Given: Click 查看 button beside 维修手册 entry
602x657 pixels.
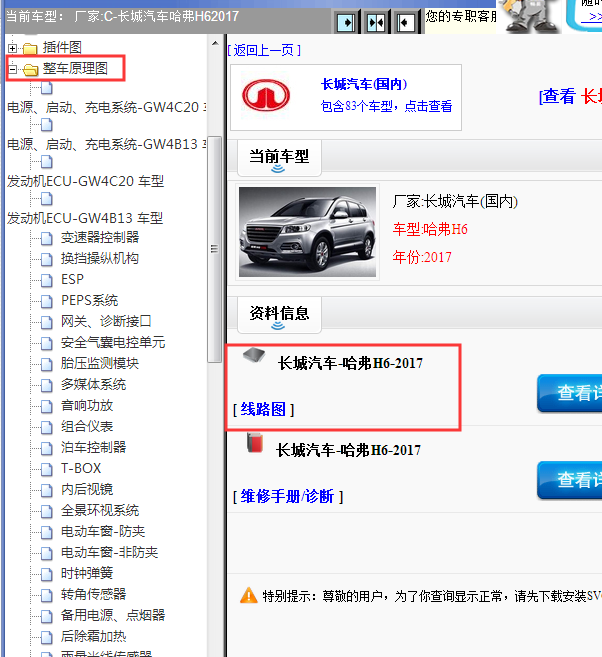Looking at the screenshot, I should [x=570, y=481].
